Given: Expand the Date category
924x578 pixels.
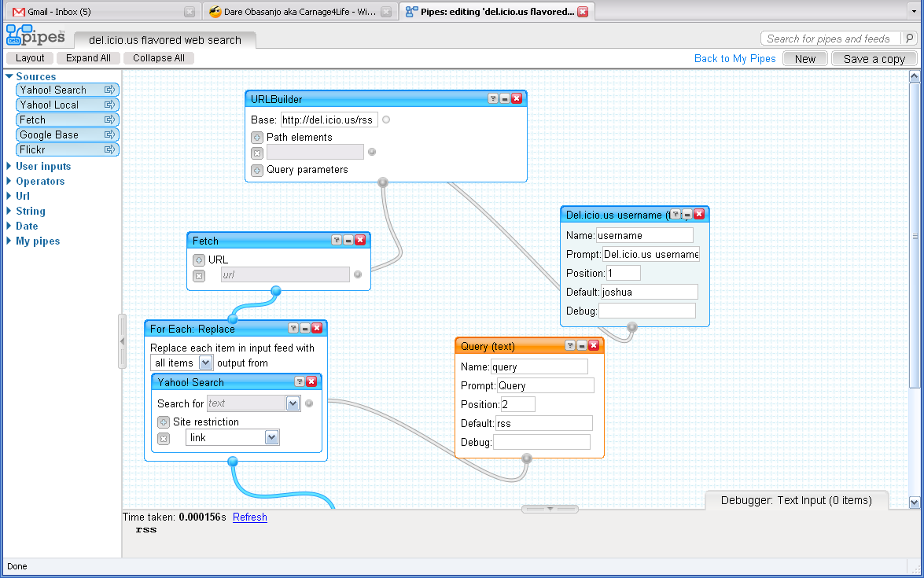Looking at the screenshot, I should 9,226.
